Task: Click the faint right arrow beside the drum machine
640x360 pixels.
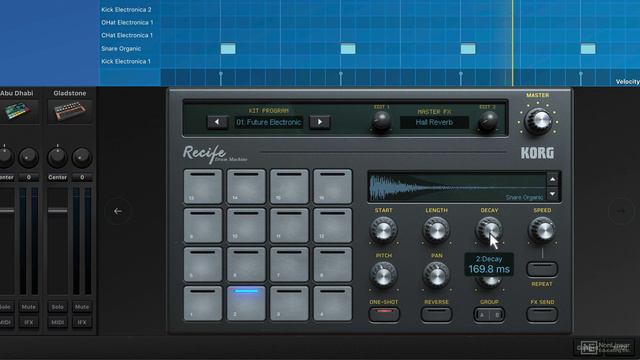Action: (621, 211)
